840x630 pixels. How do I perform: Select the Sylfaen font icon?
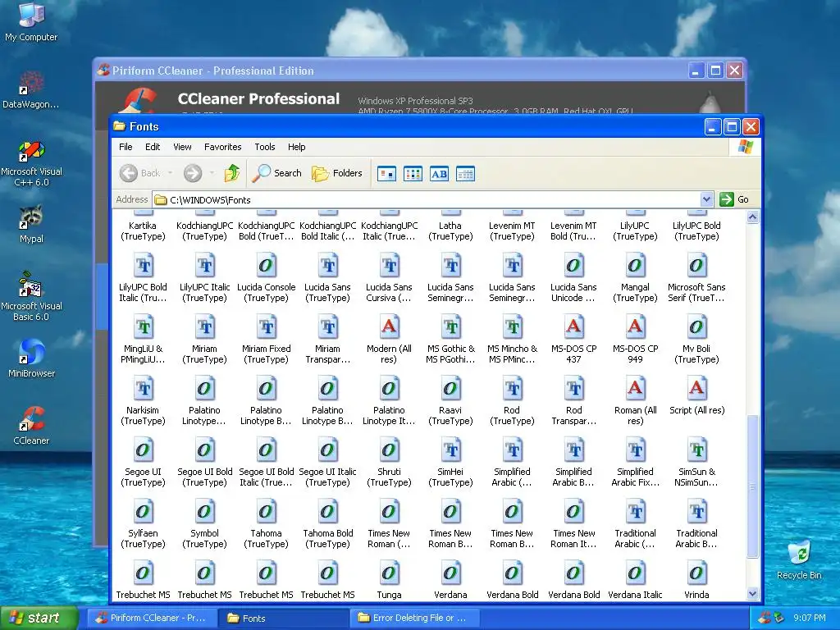pyautogui.click(x=143, y=524)
